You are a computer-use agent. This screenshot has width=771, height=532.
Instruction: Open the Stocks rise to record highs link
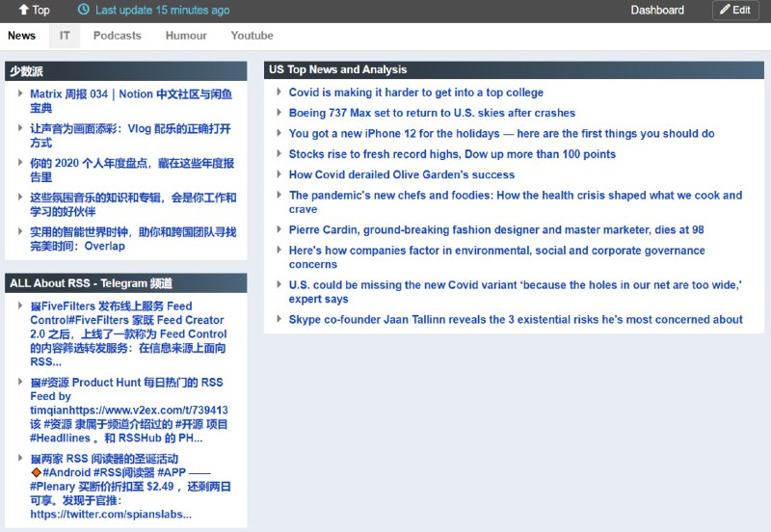(x=452, y=154)
